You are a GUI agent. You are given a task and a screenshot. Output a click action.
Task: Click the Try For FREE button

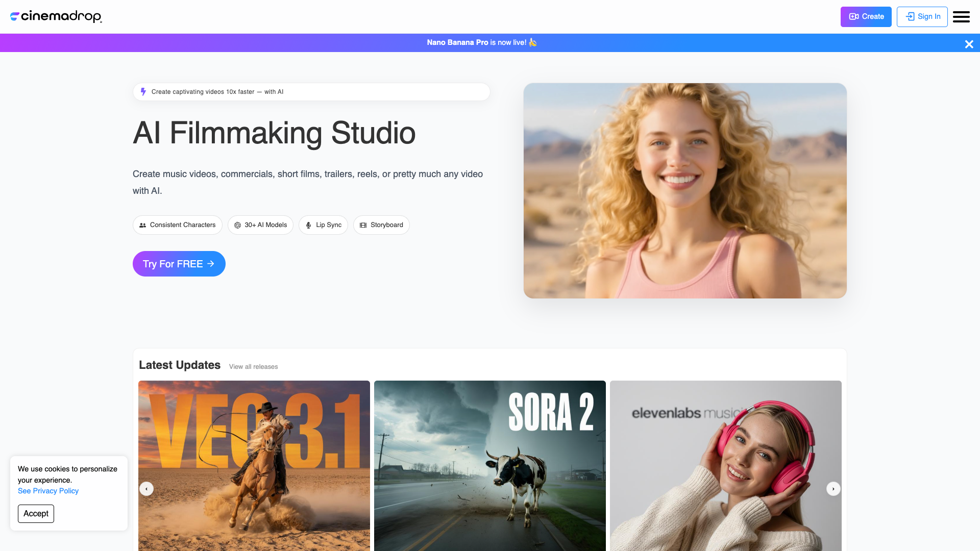179,264
